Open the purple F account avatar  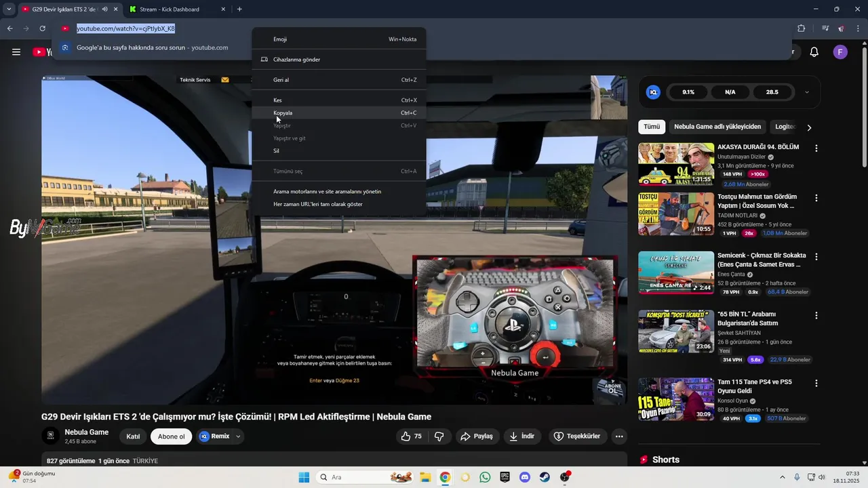point(840,52)
